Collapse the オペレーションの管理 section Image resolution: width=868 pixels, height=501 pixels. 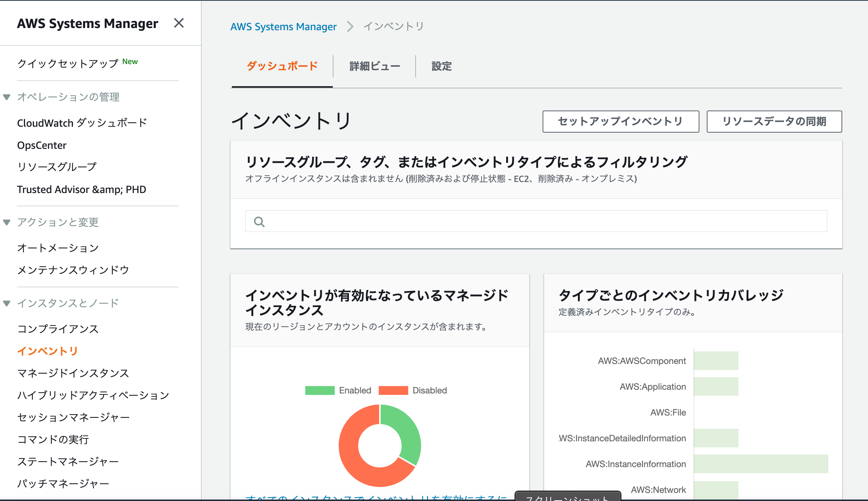7,97
